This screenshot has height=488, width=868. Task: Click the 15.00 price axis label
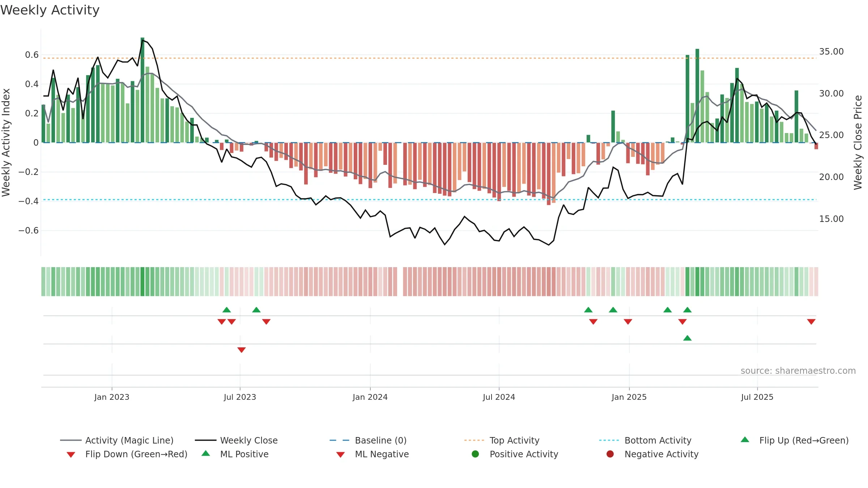(831, 219)
